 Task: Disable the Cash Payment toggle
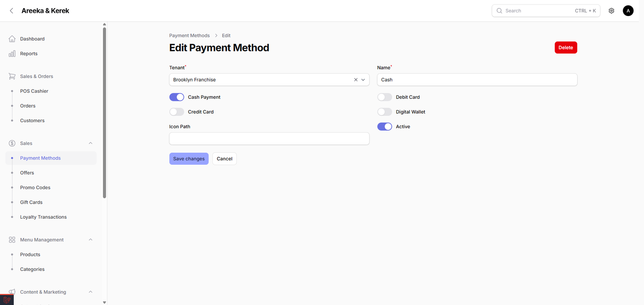pos(177,97)
